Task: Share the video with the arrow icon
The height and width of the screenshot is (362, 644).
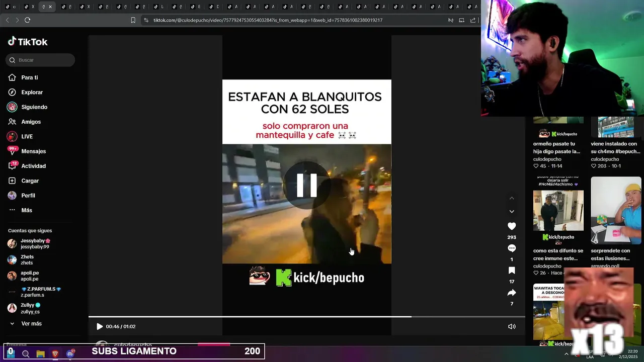Action: (512, 293)
